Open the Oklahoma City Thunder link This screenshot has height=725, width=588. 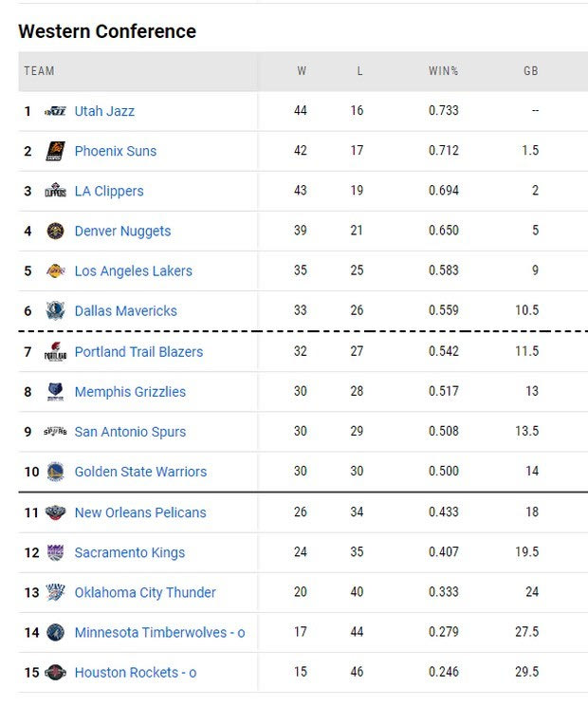[145, 592]
